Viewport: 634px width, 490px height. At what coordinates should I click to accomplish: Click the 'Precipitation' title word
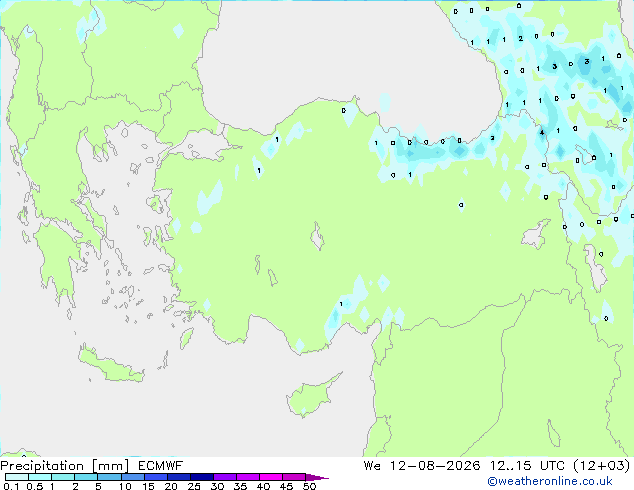pyautogui.click(x=42, y=466)
